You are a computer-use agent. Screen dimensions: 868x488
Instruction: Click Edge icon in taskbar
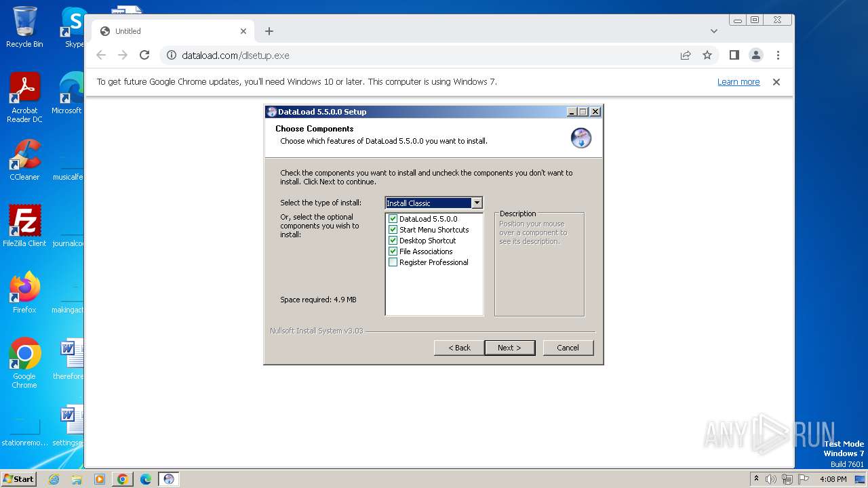(146, 479)
